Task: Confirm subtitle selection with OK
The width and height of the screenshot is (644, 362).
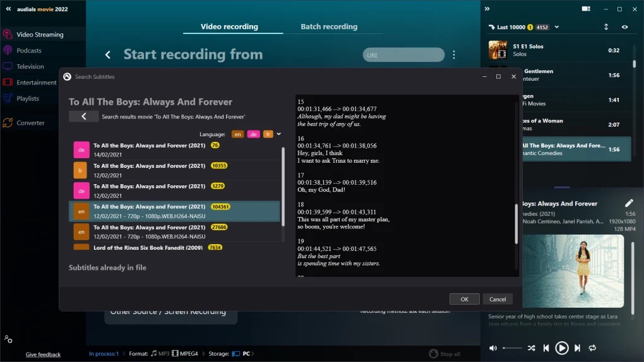Action: 464,299
